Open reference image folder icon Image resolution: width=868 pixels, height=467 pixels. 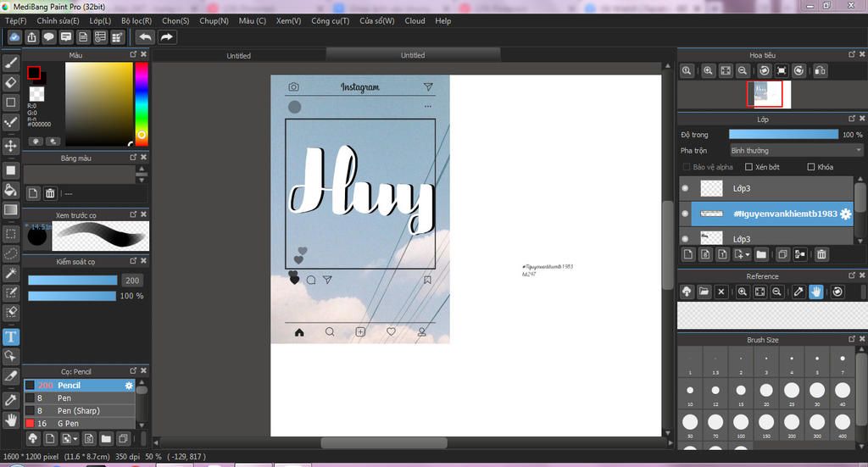point(704,292)
